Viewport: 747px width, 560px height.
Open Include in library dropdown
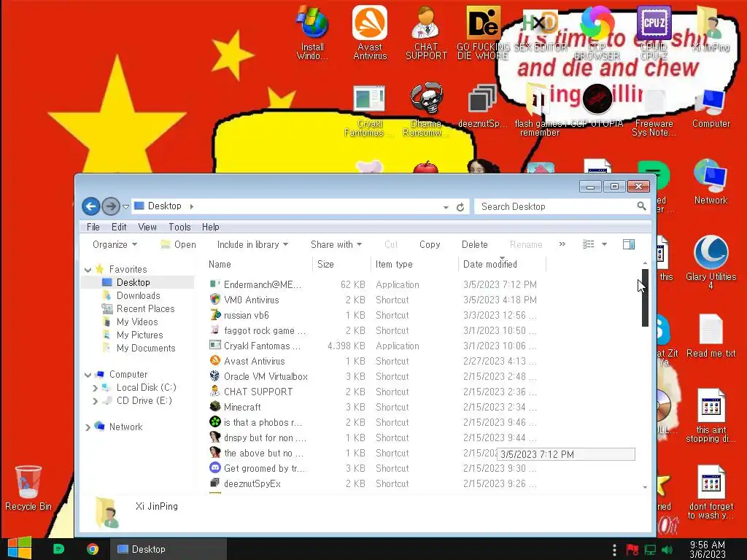pos(252,244)
